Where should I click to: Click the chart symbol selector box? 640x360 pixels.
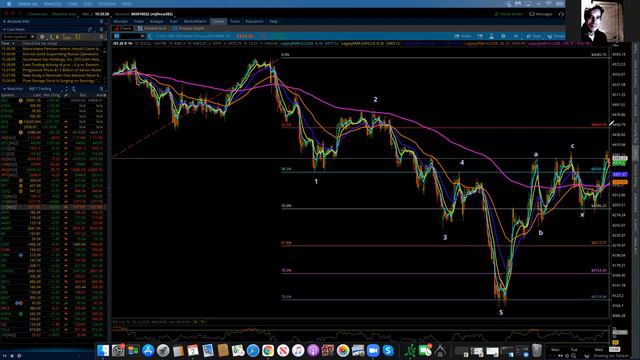click(x=129, y=36)
